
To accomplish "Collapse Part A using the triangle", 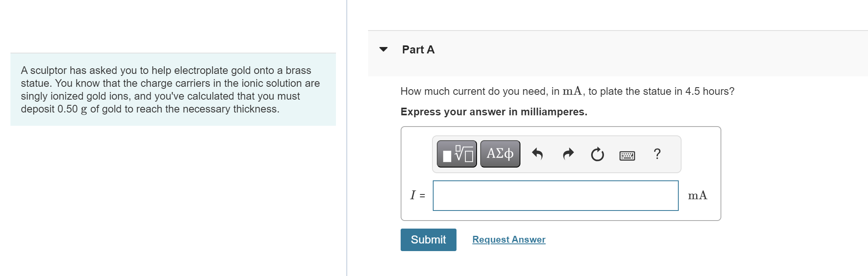I will tap(383, 49).
